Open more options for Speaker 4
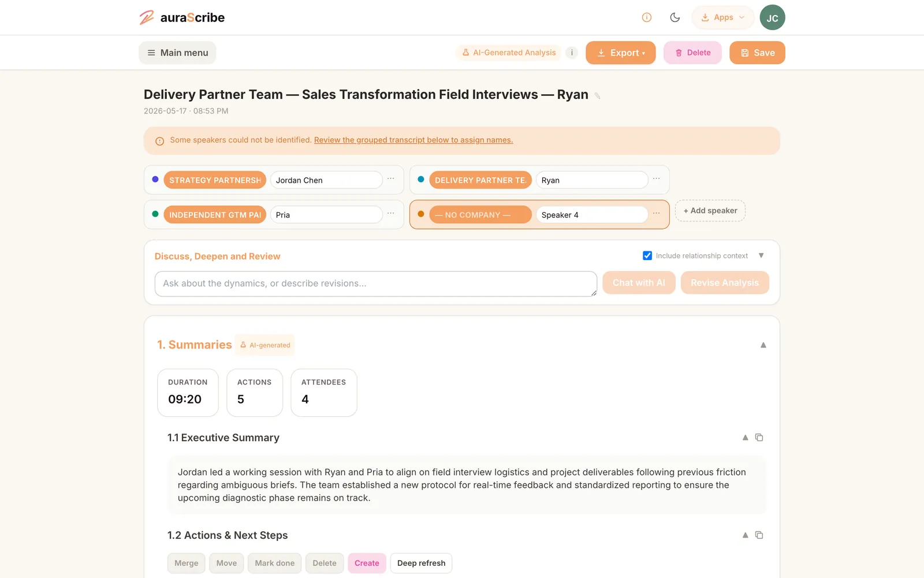This screenshot has height=578, width=924. tap(657, 213)
